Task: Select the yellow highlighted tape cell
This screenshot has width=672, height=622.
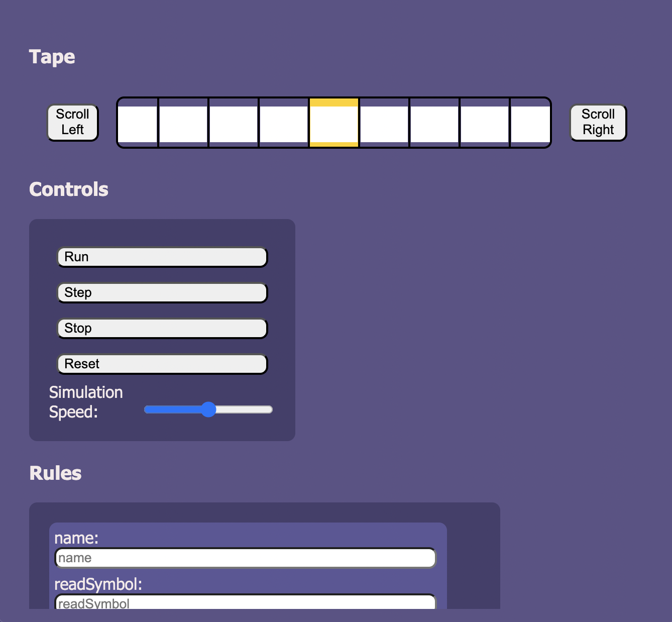Action: coord(334,124)
